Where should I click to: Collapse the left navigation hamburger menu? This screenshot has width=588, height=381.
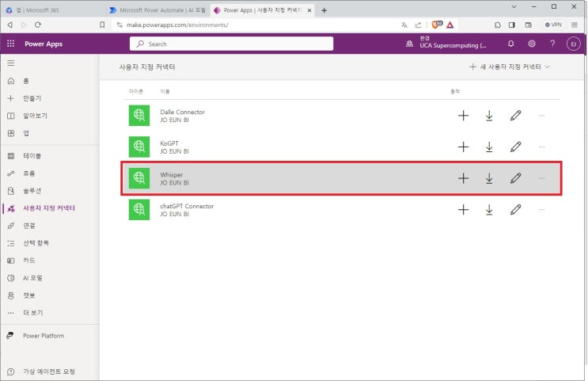tap(11, 63)
